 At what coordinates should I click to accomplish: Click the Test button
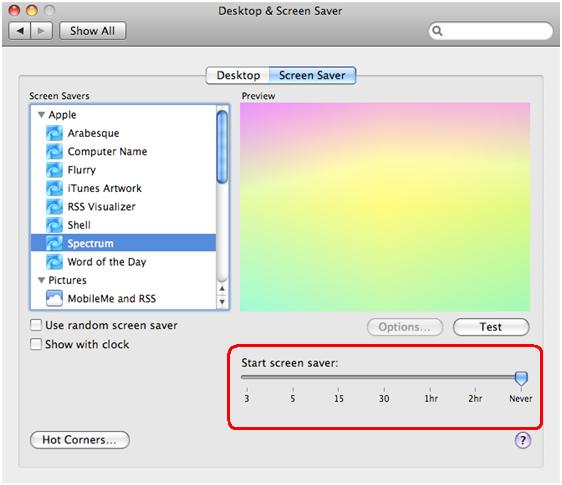pos(491,327)
